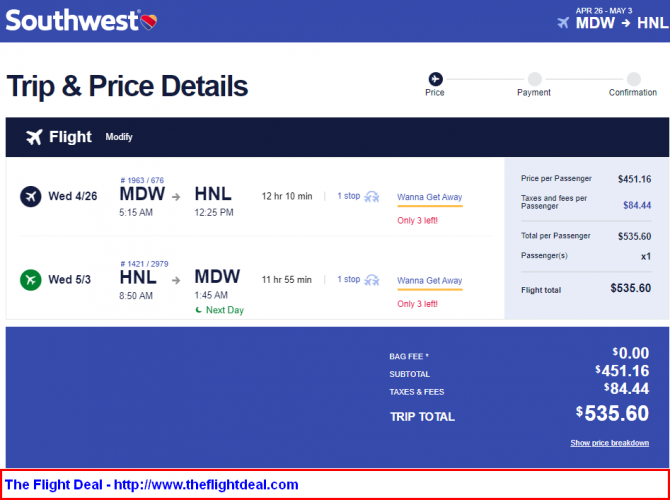The height and width of the screenshot is (500, 670).
Task: Click the Wed 4/26 date label
Action: pyautogui.click(x=73, y=197)
